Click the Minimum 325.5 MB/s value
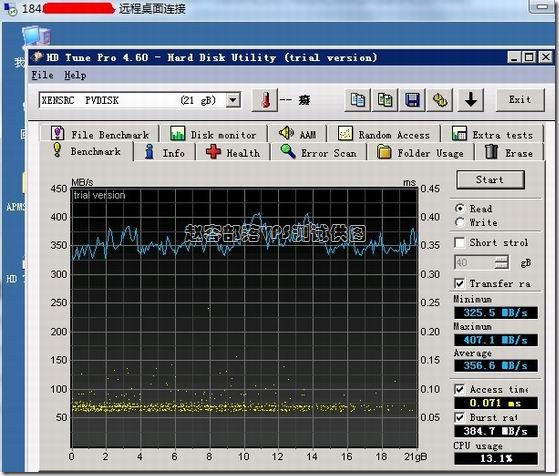The width and height of the screenshot is (559, 476). click(496, 313)
